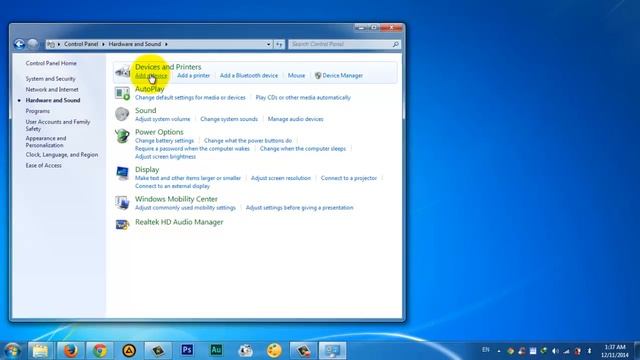Launch Google Chrome from the taskbar
Image resolution: width=640 pixels, height=360 pixels.
tap(100, 351)
